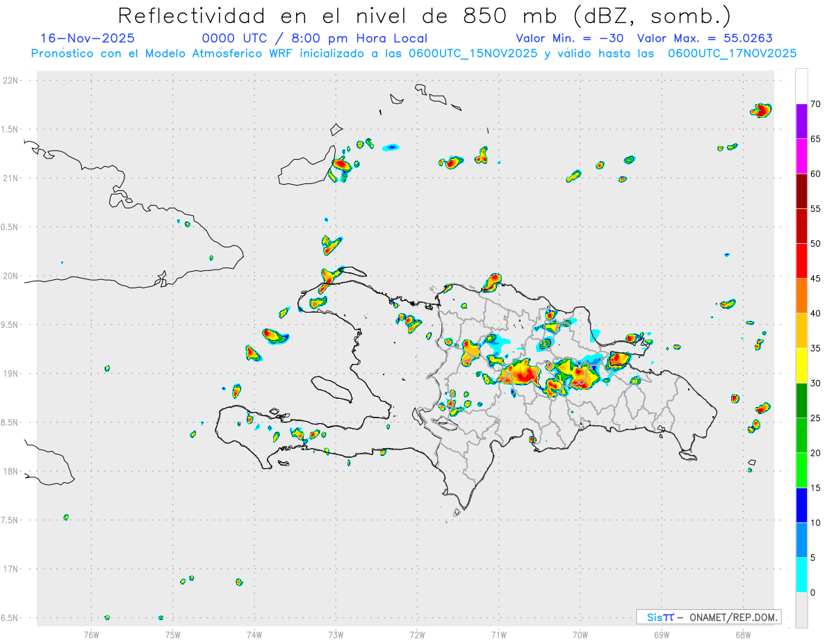The width and height of the screenshot is (834, 644).
Task: Click the "74W" longitude axis label
Action: [x=254, y=634]
